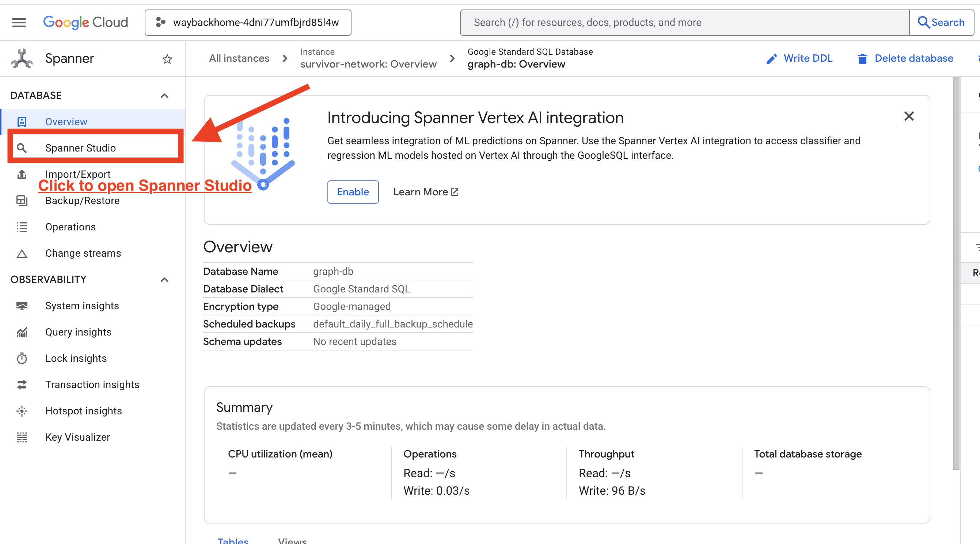Collapse the DATABASE section
The height and width of the screenshot is (544, 980).
pos(164,95)
